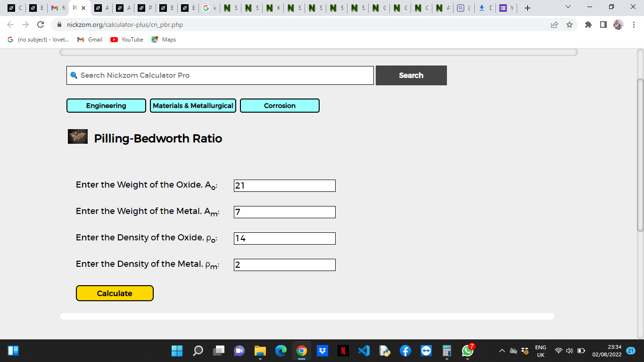The image size is (644, 362).
Task: Click the Chrome taskbar icon
Action: click(302, 351)
